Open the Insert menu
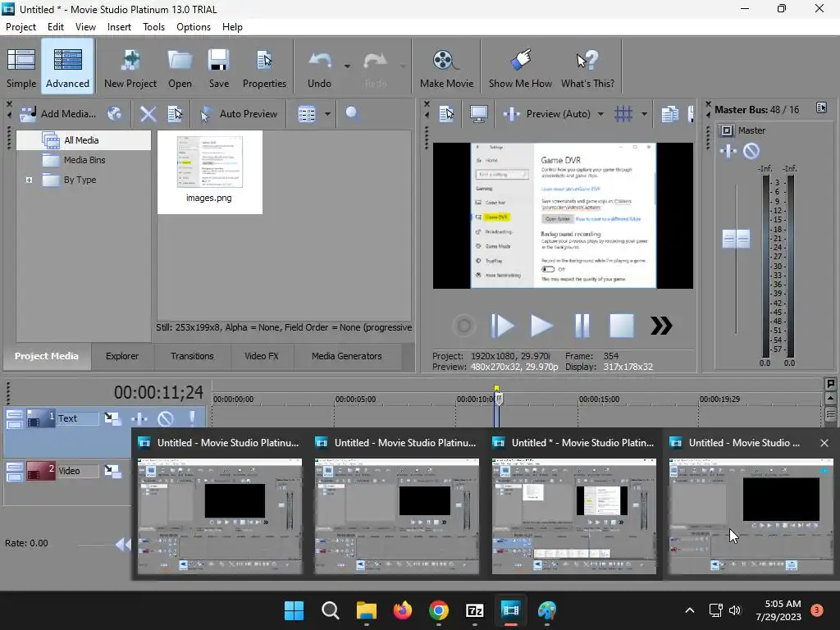 coord(119,27)
